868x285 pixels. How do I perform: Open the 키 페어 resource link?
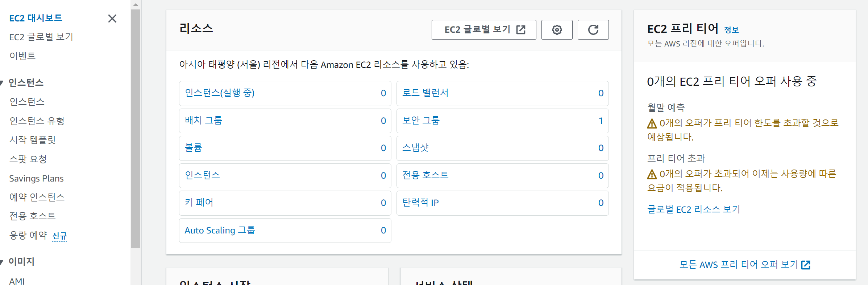point(199,203)
